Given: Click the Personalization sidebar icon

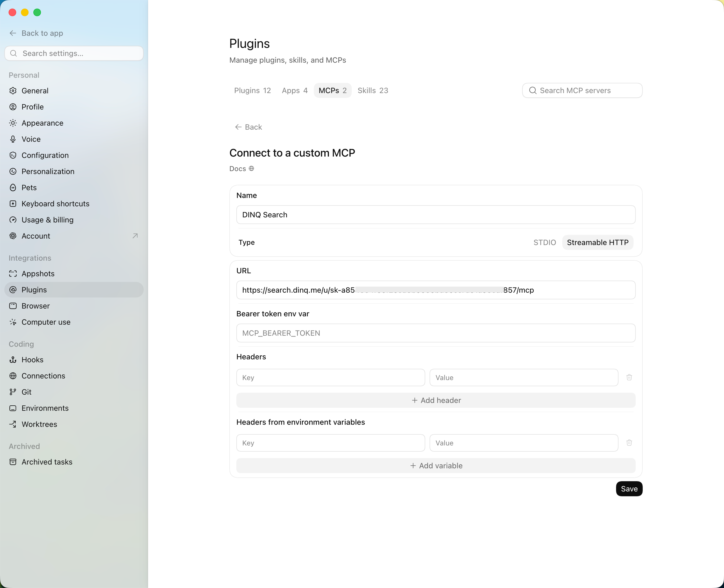Looking at the screenshot, I should [13, 171].
